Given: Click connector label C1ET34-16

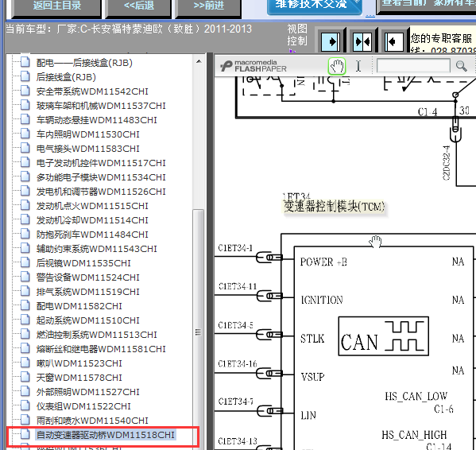Looking at the screenshot, I should click(x=238, y=363).
